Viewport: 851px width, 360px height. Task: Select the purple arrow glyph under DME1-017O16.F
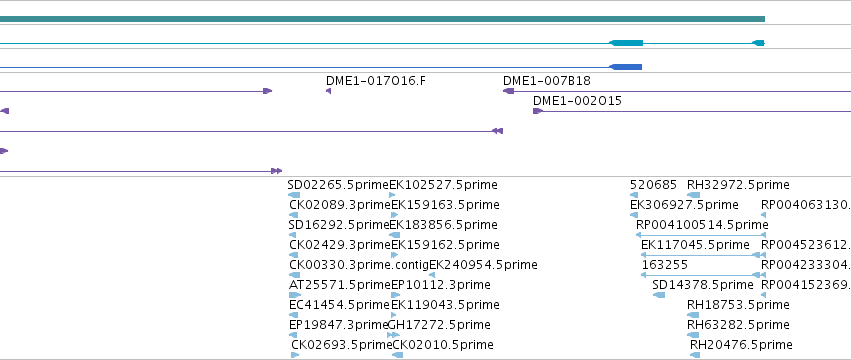[x=328, y=91]
